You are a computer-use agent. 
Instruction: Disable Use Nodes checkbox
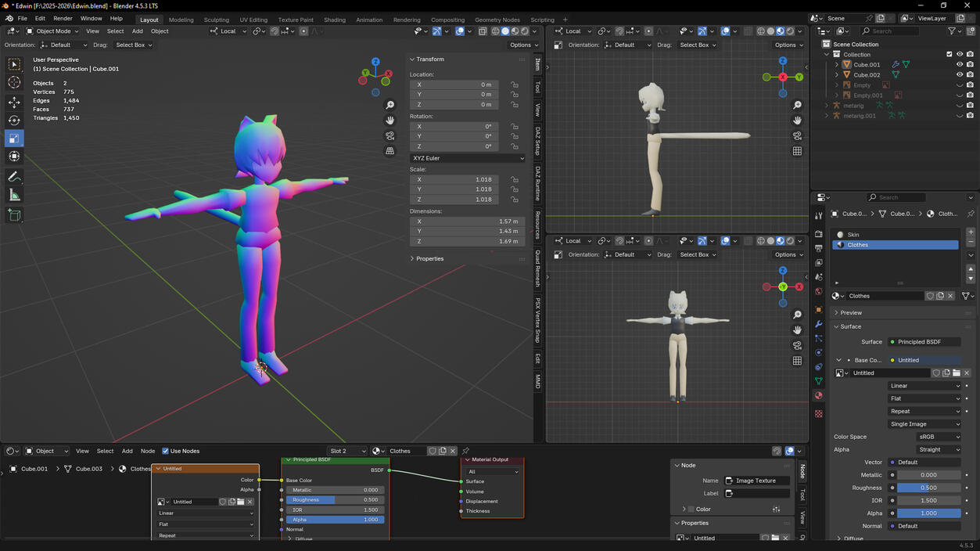pyautogui.click(x=165, y=451)
